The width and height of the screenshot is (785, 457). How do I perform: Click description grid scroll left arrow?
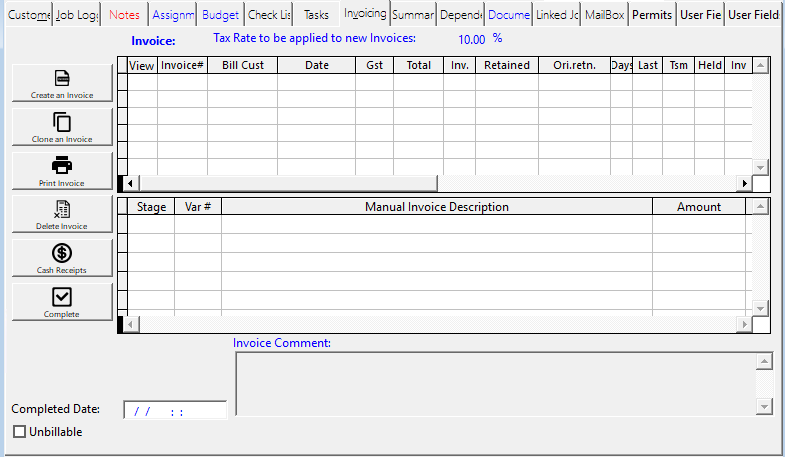(x=130, y=324)
